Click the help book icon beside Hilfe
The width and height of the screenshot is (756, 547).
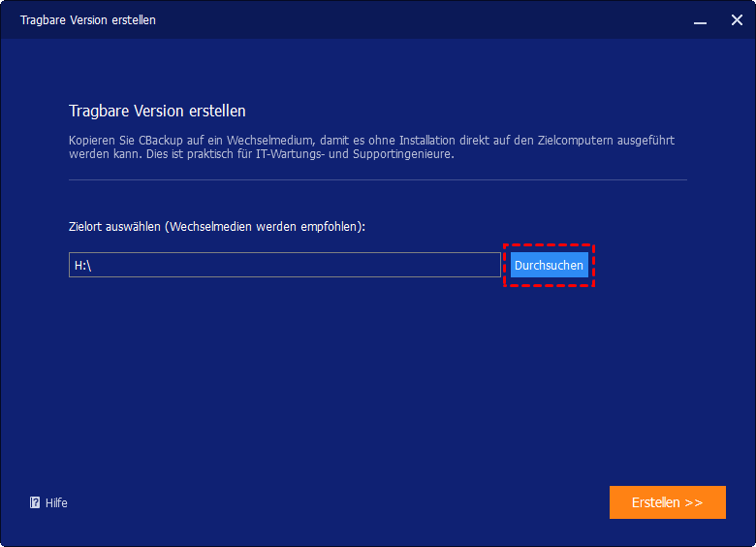[35, 502]
